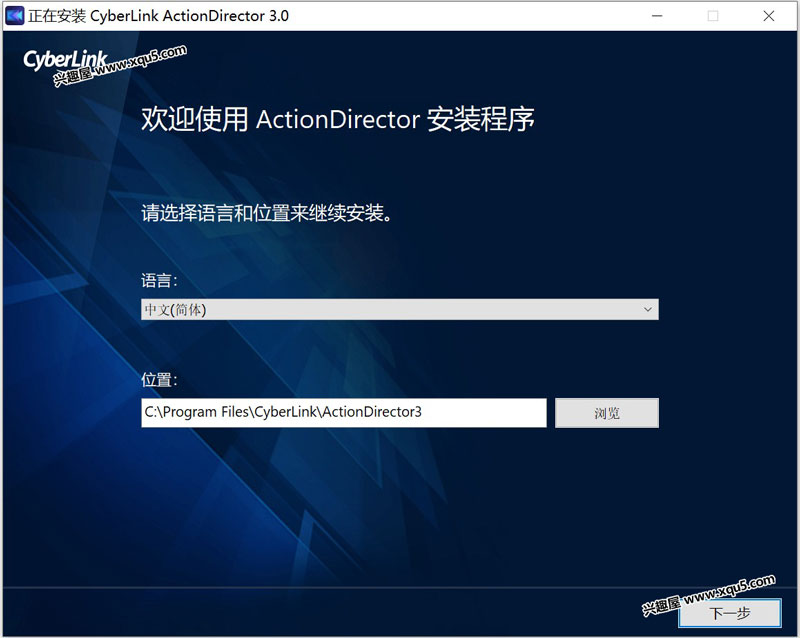Screen dimensions: 800x638
Task: Click the 欢迎使用 ActionDirector 安装程序 heading
Action: pos(338,119)
